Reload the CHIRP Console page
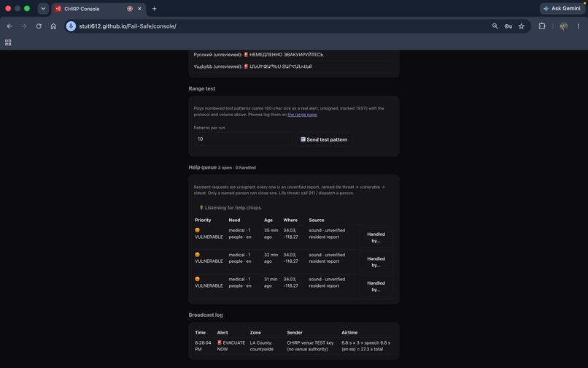This screenshot has height=368, width=588. point(39,26)
